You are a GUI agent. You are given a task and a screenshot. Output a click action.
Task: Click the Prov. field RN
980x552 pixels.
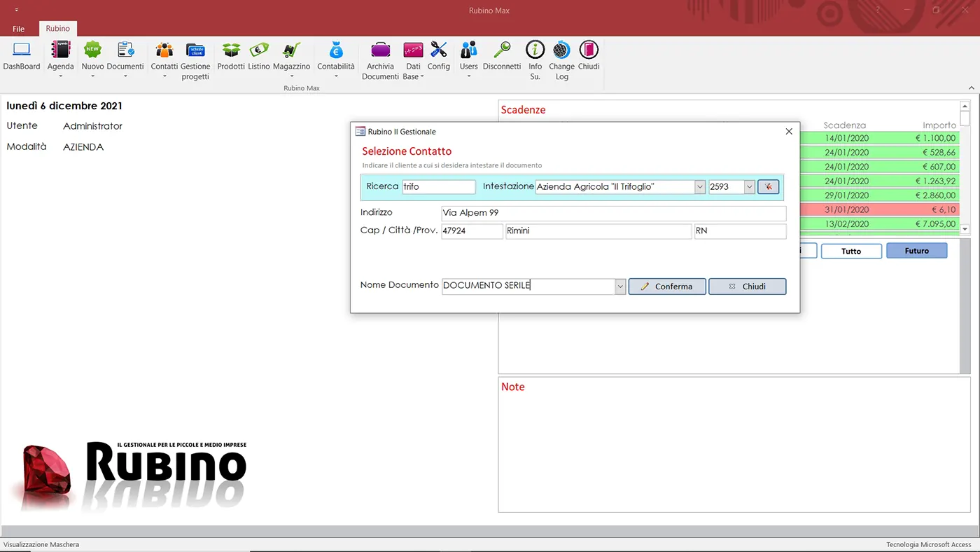741,231
